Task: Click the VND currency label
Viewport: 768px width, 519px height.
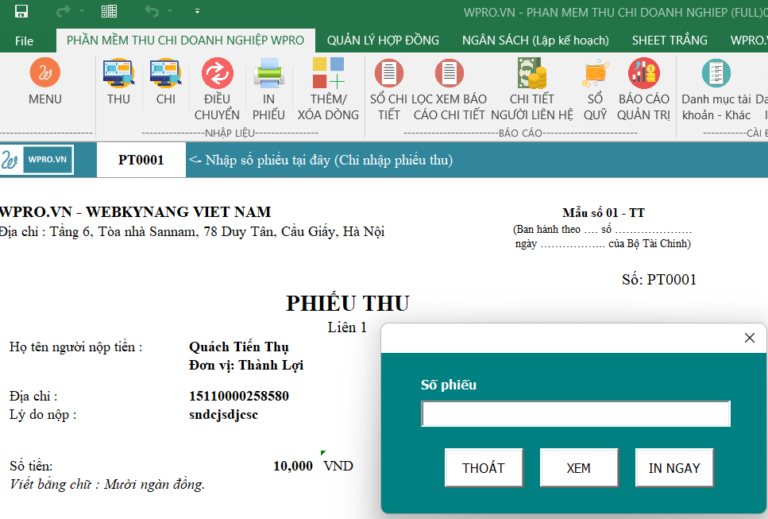Action: point(338,466)
